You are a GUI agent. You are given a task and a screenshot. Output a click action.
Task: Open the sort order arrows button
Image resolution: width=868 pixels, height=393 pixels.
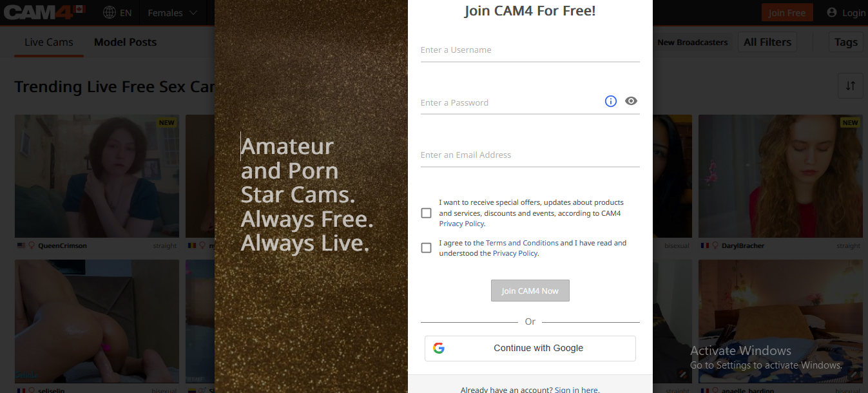click(851, 86)
